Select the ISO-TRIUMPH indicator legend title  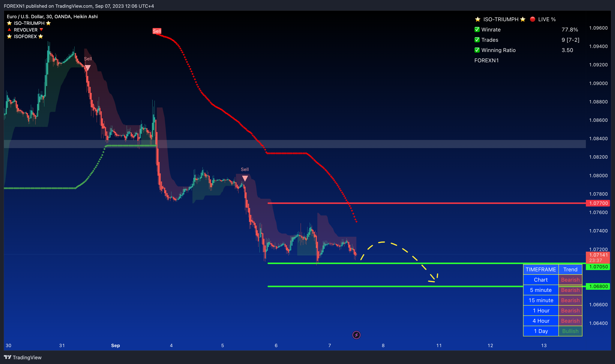click(x=29, y=23)
